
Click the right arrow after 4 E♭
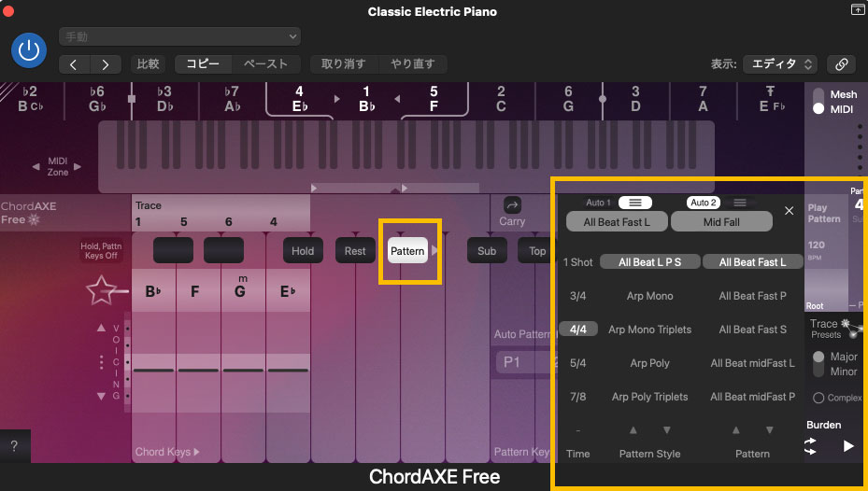[336, 99]
